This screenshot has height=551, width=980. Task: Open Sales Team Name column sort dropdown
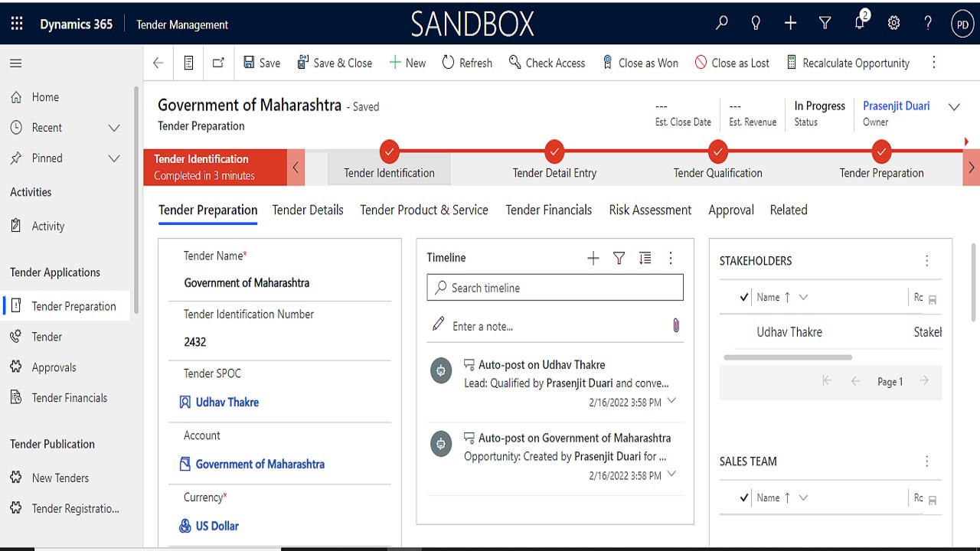[x=803, y=497]
